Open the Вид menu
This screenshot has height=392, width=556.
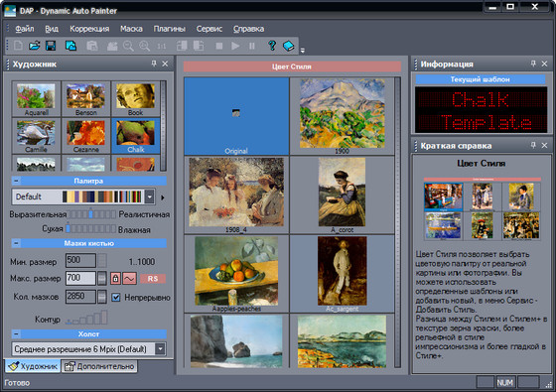pyautogui.click(x=52, y=29)
